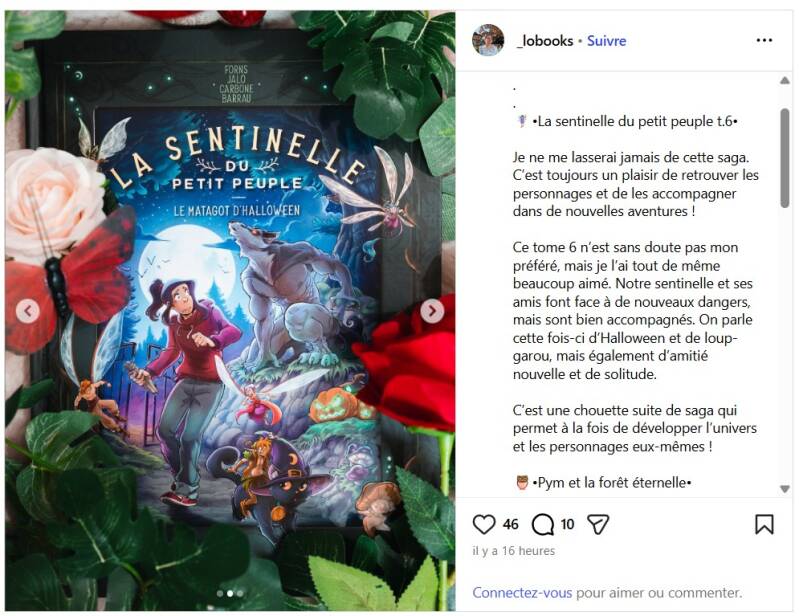Image resolution: width=799 pixels, height=616 pixels.
Task: Follow the account via Suivre
Action: pyautogui.click(x=606, y=41)
